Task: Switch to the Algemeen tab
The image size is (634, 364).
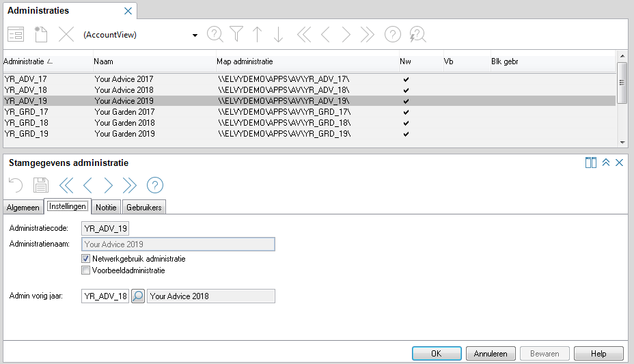Action: (23, 208)
